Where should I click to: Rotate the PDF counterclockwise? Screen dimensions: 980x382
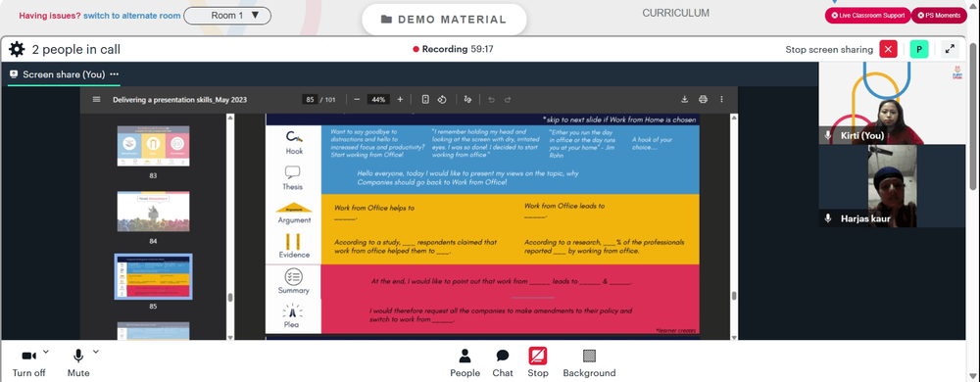pyautogui.click(x=442, y=99)
